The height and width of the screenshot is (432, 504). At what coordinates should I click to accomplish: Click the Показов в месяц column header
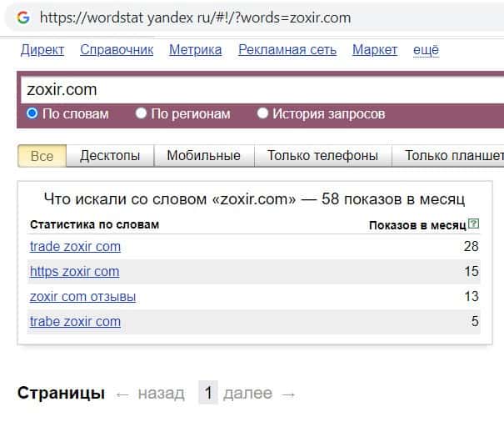417,225
